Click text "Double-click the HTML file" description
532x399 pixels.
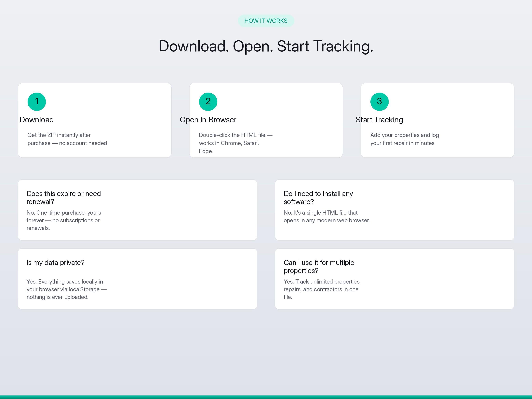point(236,143)
